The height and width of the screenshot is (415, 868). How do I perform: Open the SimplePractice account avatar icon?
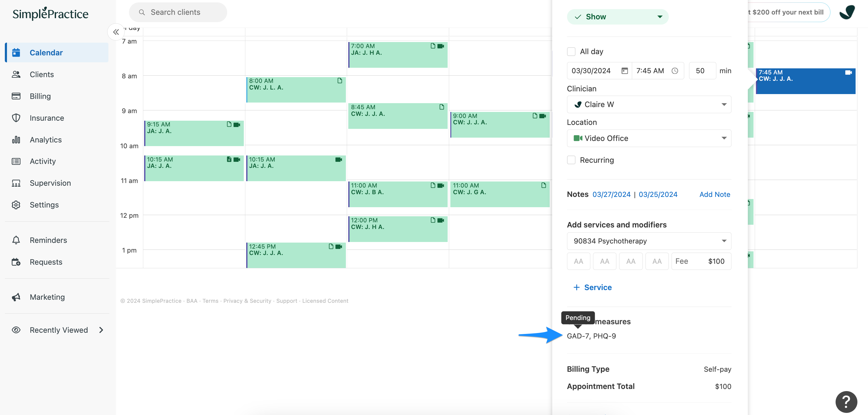(x=847, y=12)
